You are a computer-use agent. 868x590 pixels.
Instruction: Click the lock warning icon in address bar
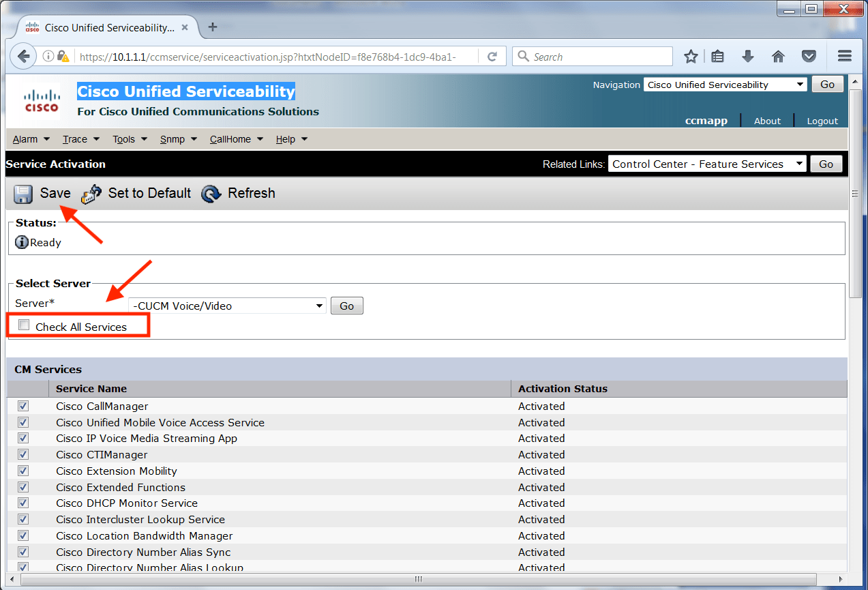coord(63,57)
